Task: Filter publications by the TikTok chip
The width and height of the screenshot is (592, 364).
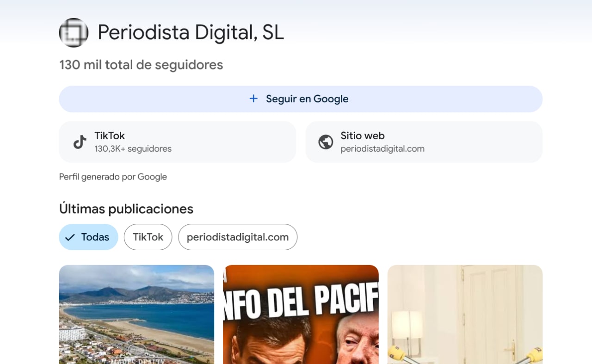Action: click(x=148, y=237)
